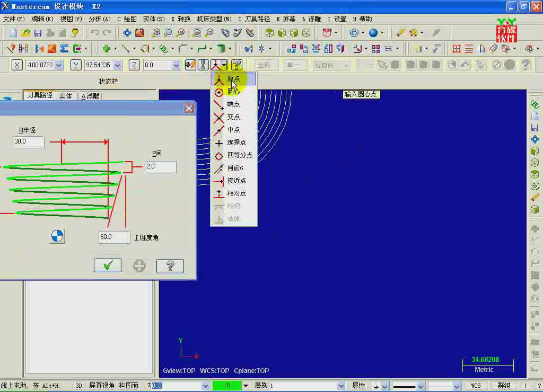Click the R半径 radius input field
This screenshot has height=392, width=543.
coord(29,142)
